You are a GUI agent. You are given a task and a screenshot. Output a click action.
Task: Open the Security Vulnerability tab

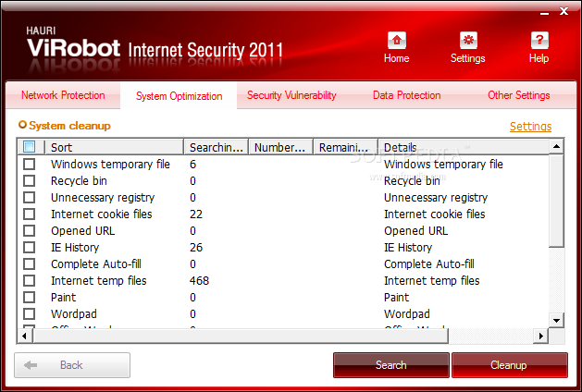291,95
